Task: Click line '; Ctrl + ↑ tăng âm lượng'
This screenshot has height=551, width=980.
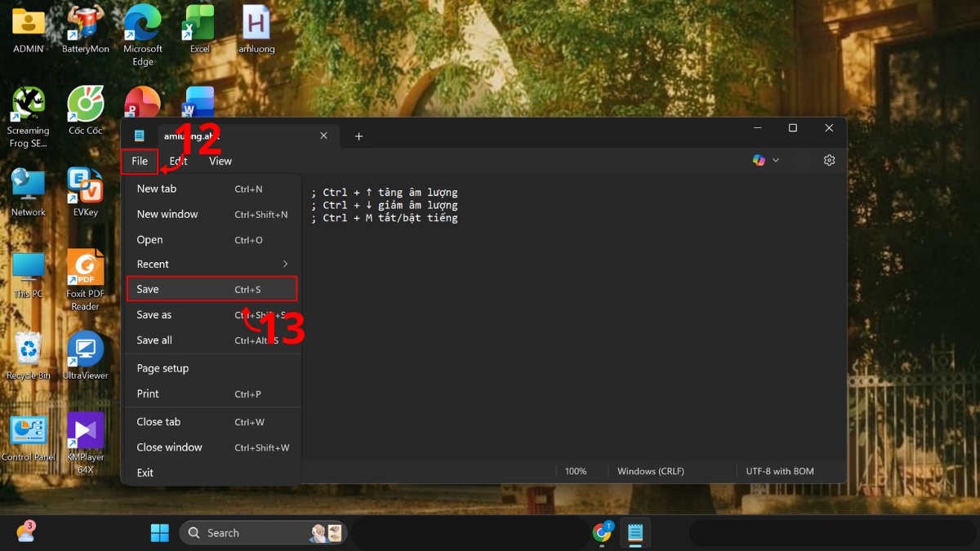Action: coord(385,193)
